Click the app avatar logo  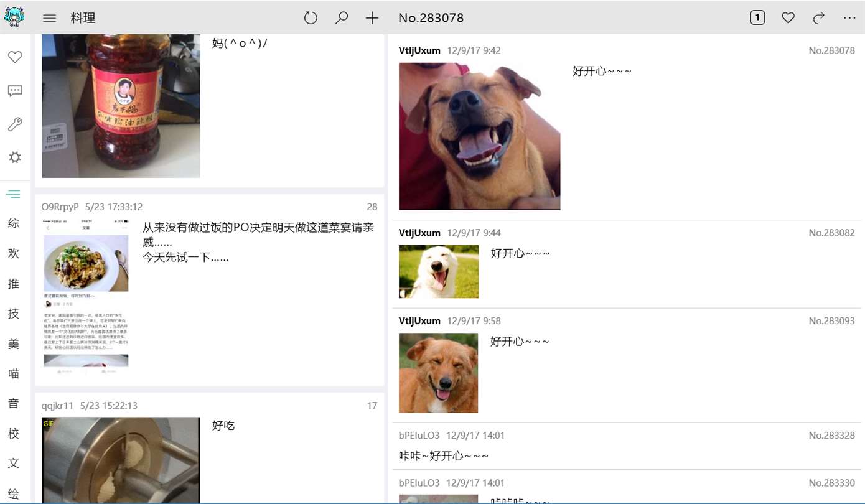click(x=14, y=17)
